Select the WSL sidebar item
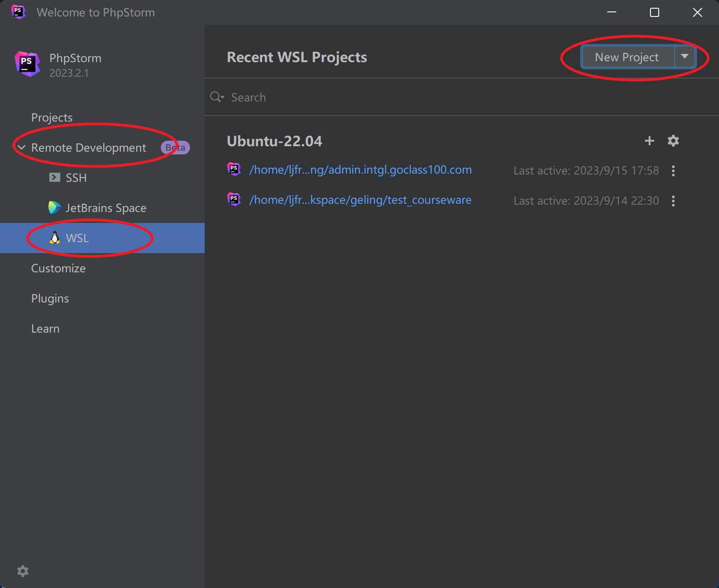719x588 pixels. click(x=102, y=238)
